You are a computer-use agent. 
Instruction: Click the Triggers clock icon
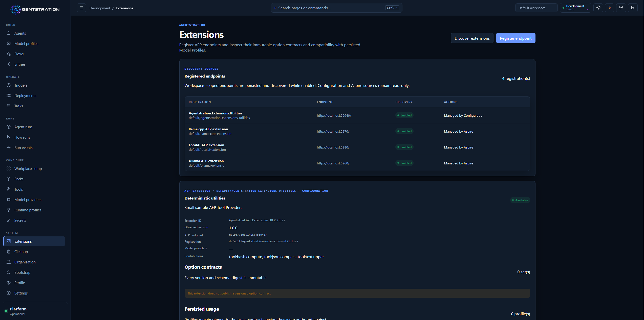[9, 85]
